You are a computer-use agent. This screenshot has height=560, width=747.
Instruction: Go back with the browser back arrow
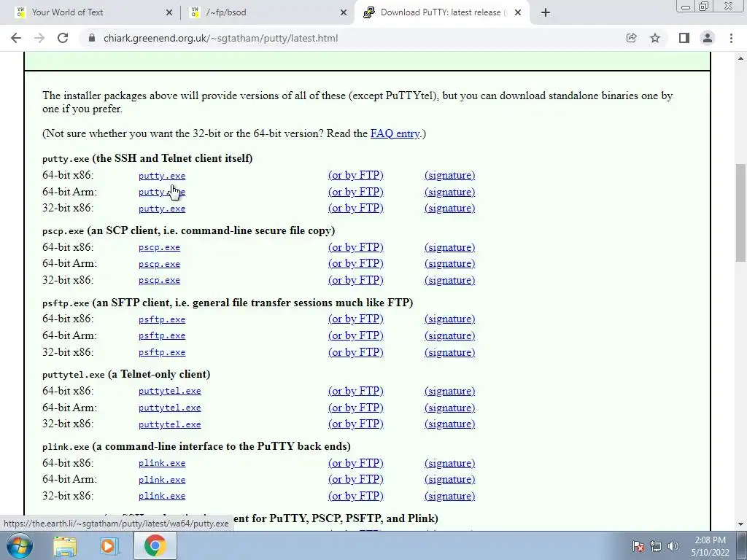click(16, 38)
